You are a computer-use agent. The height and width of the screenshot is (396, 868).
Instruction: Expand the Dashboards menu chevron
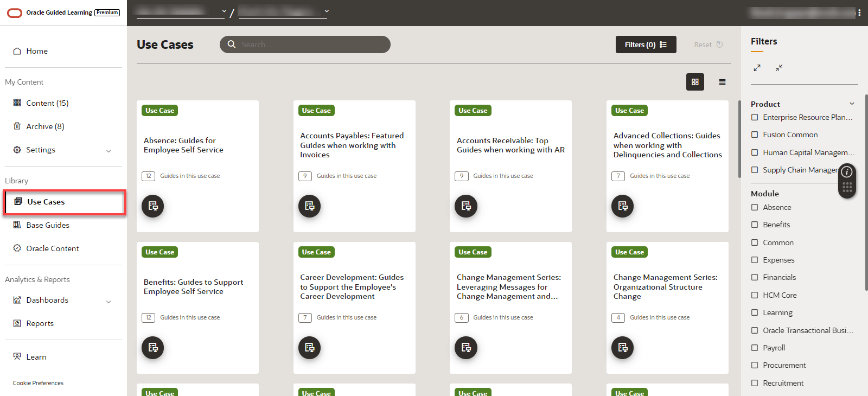[108, 301]
